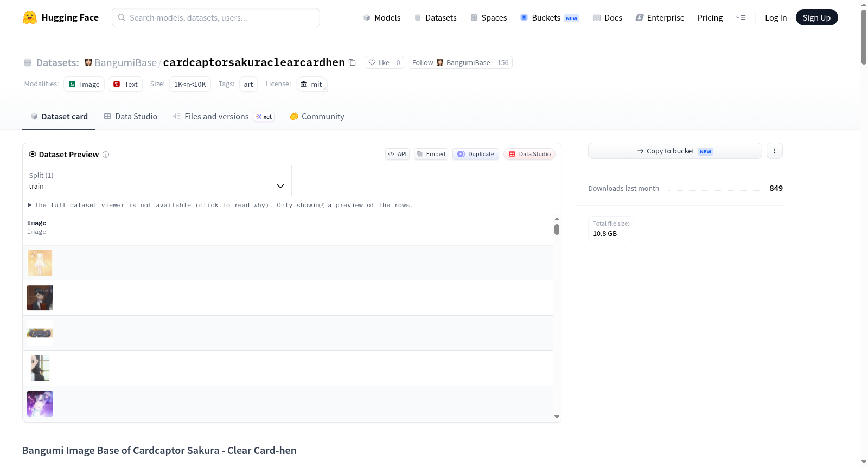Open the Enterprise nav item
Viewport: 868px width, 467px height.
660,17
